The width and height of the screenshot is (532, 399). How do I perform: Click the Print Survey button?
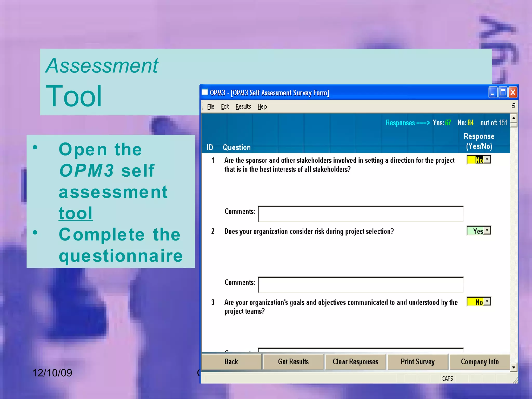pyautogui.click(x=417, y=362)
